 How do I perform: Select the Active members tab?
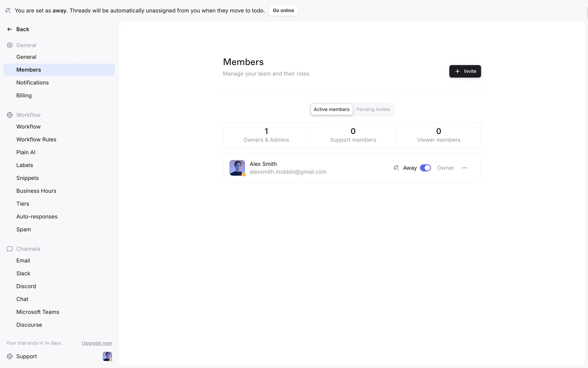pyautogui.click(x=331, y=109)
